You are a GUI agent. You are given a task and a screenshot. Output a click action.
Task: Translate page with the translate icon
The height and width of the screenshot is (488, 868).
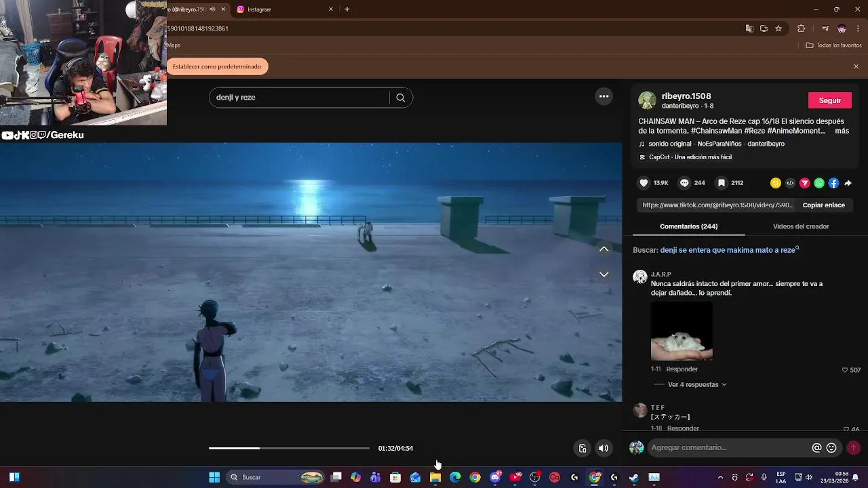click(749, 28)
